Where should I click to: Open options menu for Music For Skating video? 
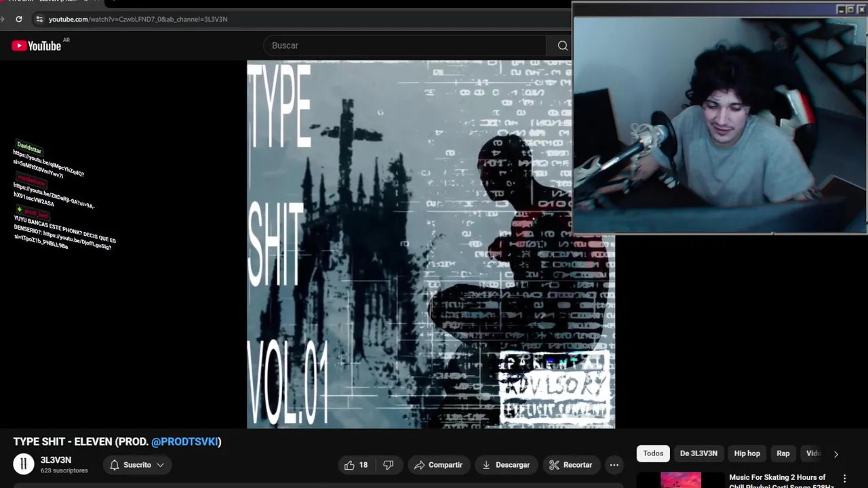click(x=844, y=479)
